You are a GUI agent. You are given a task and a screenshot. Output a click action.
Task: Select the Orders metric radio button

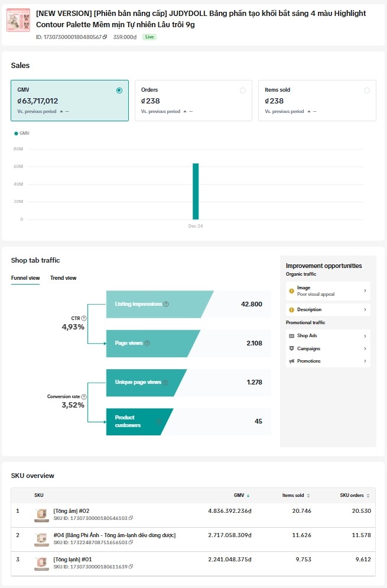coord(243,91)
